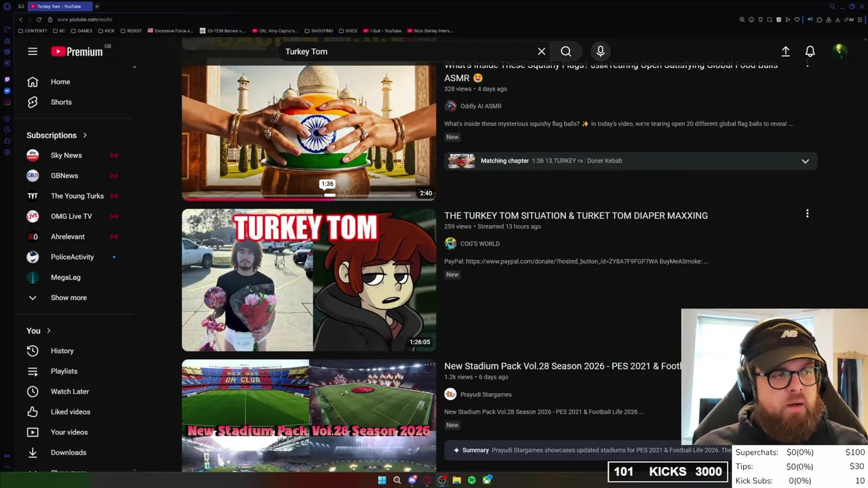Reload the page with refresh icon
Screen dimensions: 868x488
39,20
